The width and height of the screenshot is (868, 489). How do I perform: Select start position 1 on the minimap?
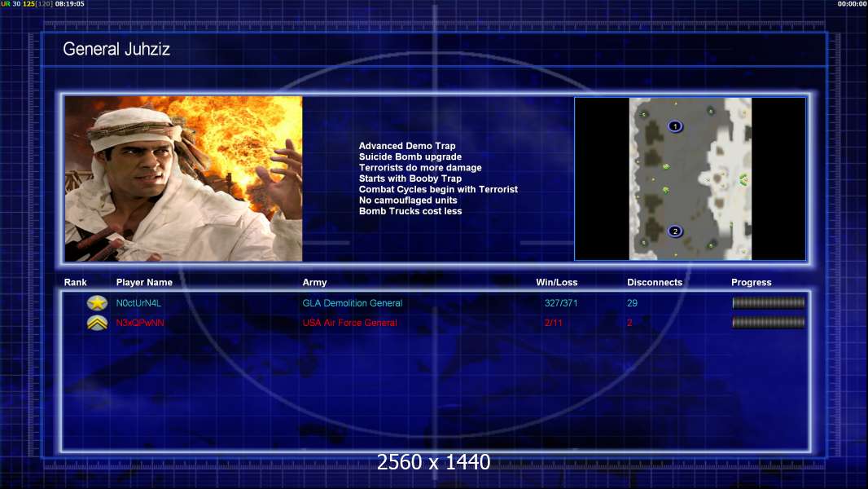point(674,126)
